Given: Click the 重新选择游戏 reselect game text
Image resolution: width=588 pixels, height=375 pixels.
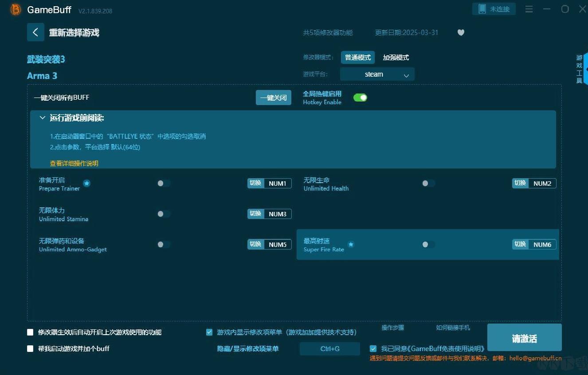Looking at the screenshot, I should click(x=74, y=32).
